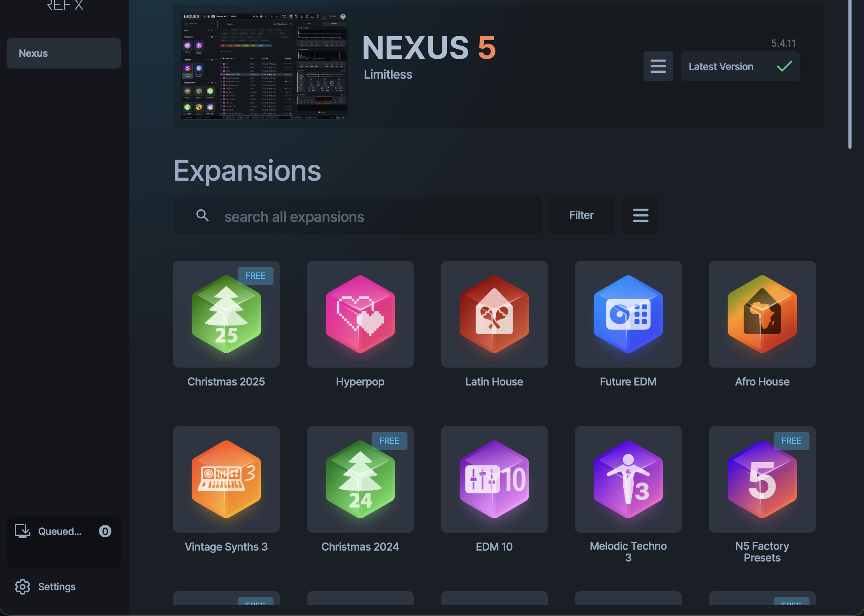Open the EDM 10 expansion cube
This screenshot has width=864, height=616.
click(x=494, y=479)
